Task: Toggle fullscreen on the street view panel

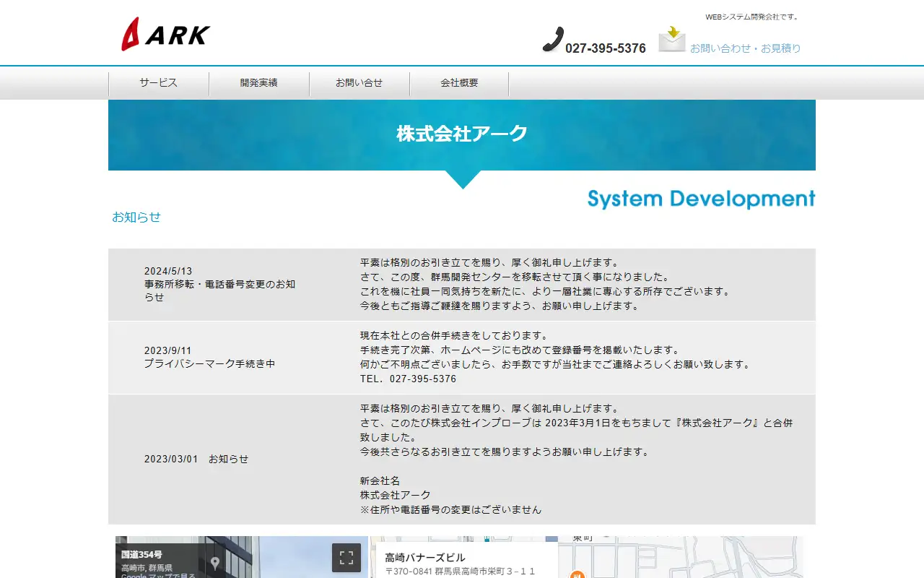Action: point(346,558)
